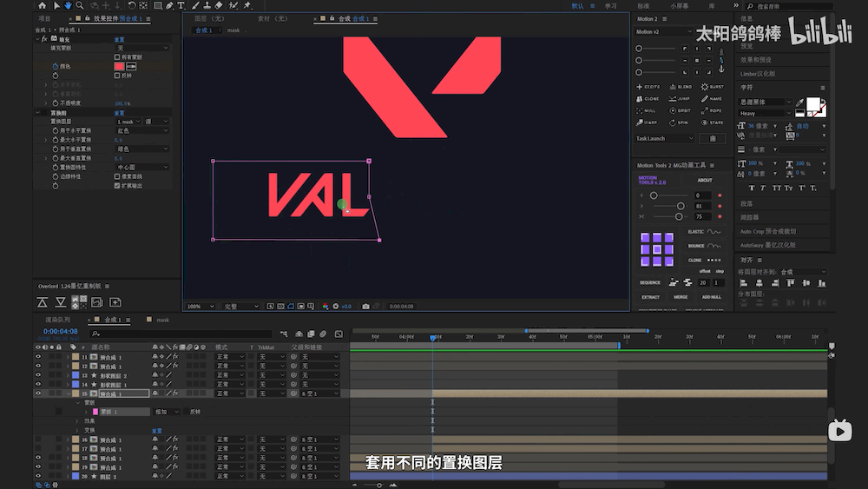Select the Zoom magnifier tool

coord(80,5)
